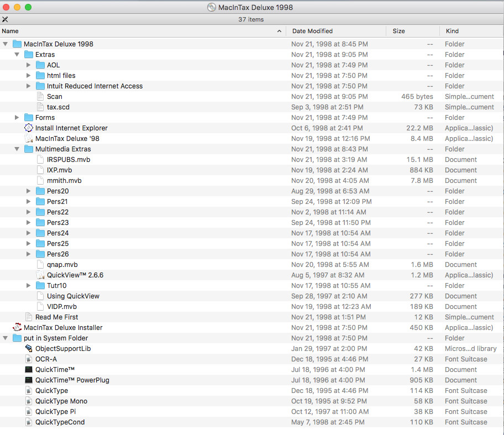504x435 pixels.
Task: Click the mmith.mvb document icon
Action: (x=40, y=181)
